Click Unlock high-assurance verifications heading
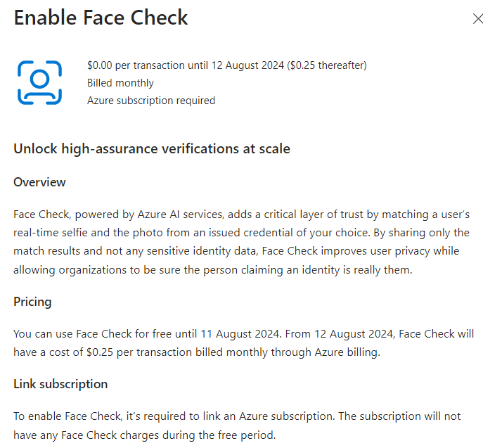Screen dimensions: 483x448 tap(152, 148)
